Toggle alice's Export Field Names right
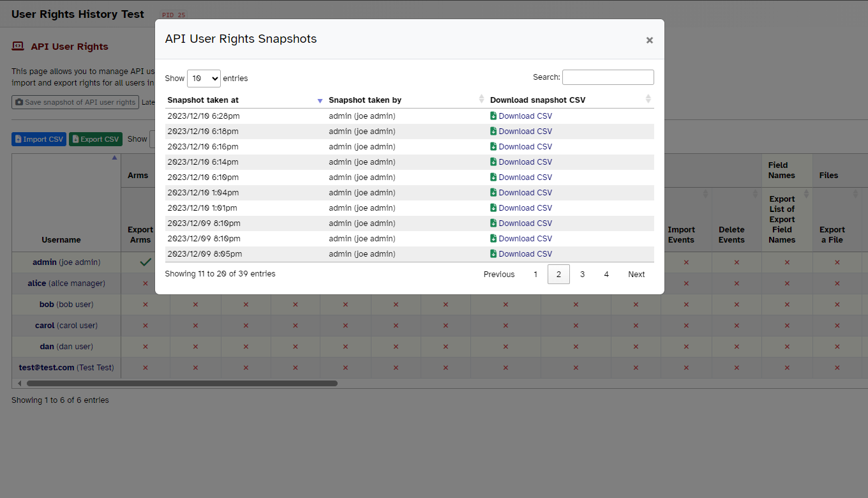The width and height of the screenshot is (868, 498). [x=787, y=283]
